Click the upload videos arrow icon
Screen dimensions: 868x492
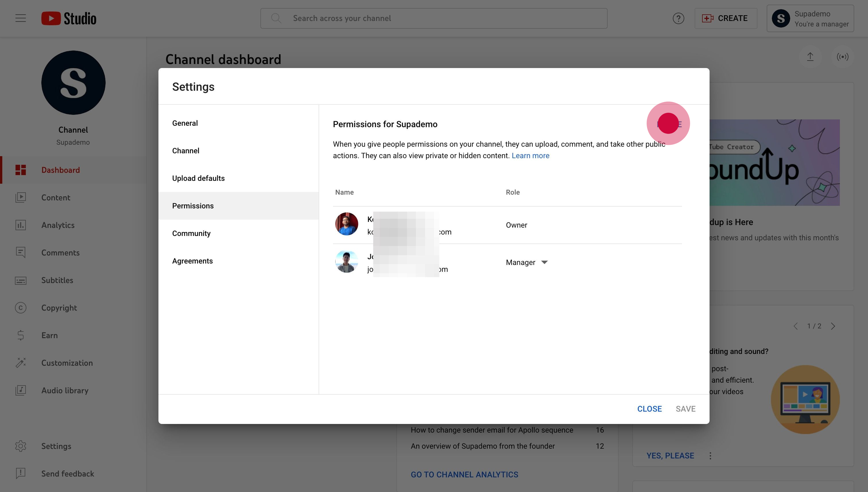tap(810, 57)
